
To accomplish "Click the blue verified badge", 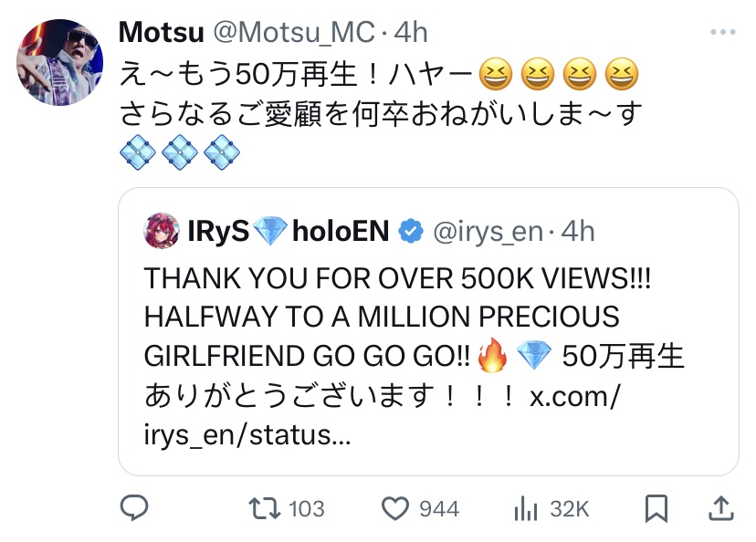I will click(x=410, y=231).
